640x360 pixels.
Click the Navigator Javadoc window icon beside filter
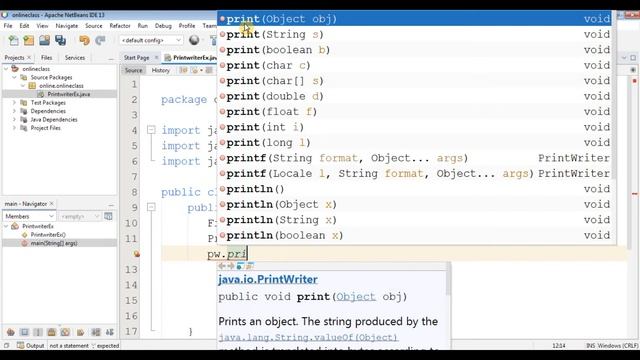coord(108,216)
